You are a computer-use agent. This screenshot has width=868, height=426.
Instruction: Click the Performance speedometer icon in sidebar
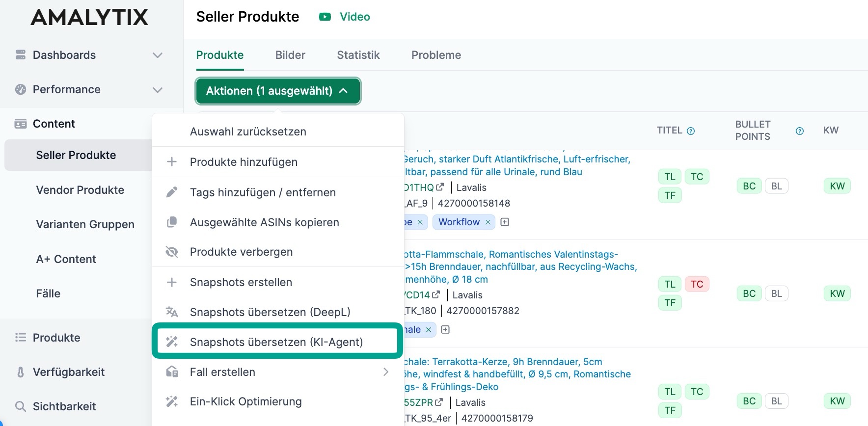point(20,89)
